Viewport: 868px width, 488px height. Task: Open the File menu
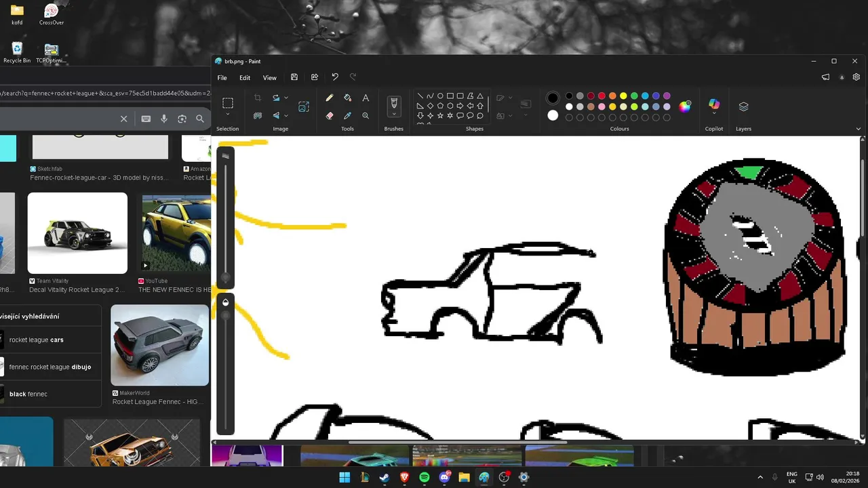222,77
